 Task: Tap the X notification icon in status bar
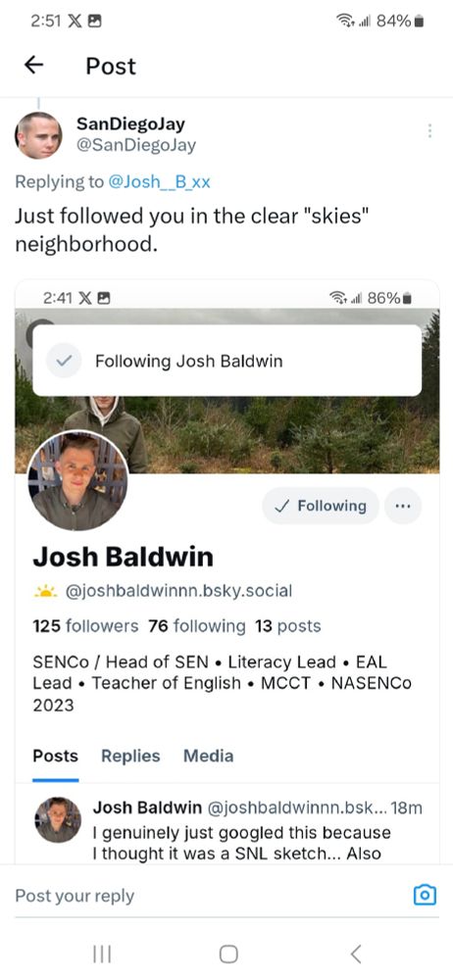coord(73,21)
